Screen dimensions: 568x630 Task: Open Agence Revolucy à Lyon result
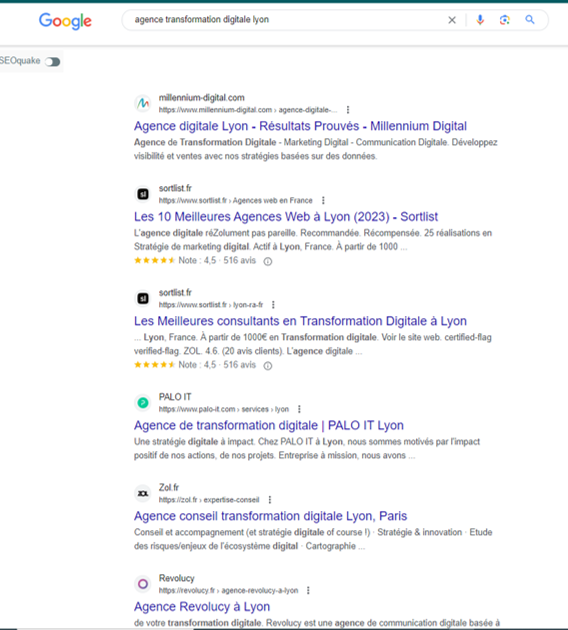(x=202, y=607)
